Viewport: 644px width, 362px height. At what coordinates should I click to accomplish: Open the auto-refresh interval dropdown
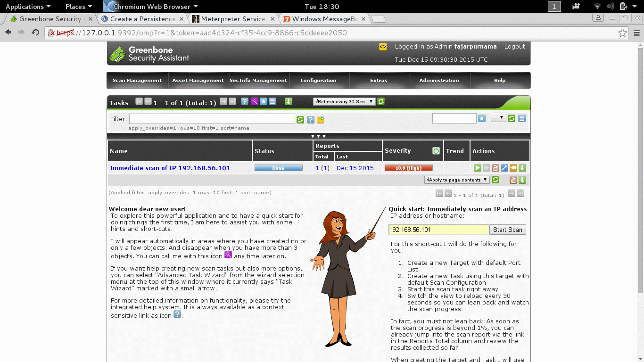coord(344,101)
